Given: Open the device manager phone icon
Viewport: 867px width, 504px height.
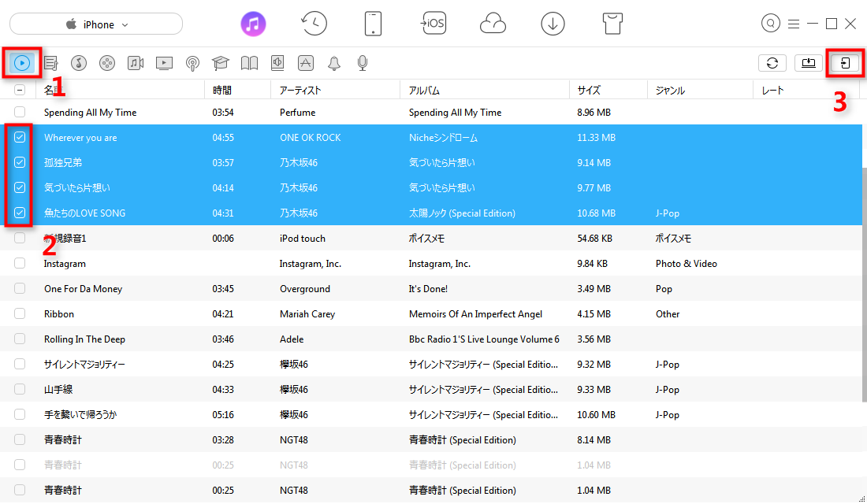Looking at the screenshot, I should [374, 24].
